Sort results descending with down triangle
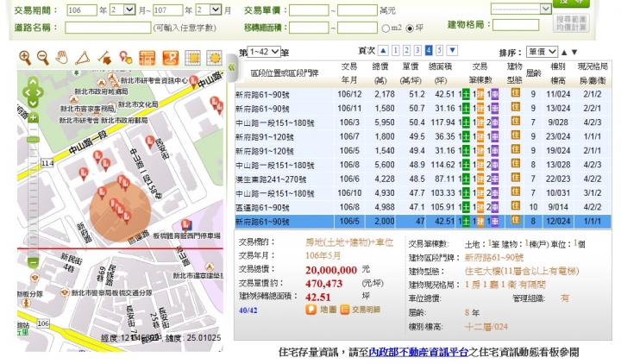 [574, 53]
